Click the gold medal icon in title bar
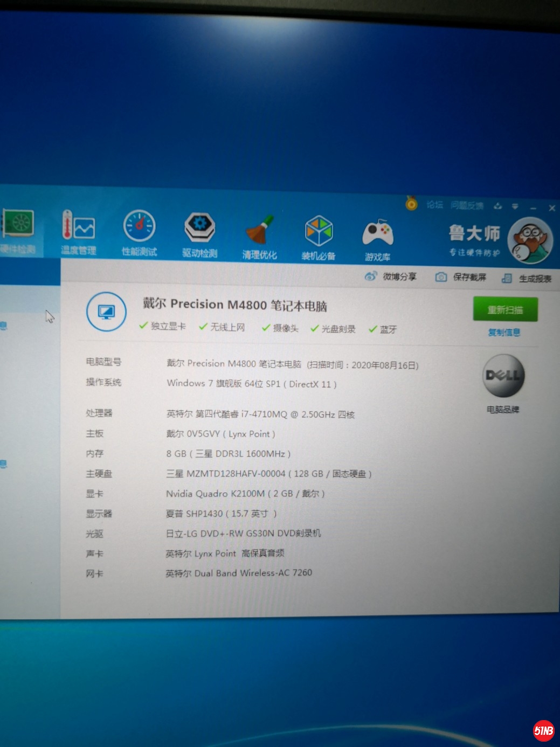Screen dimensions: 560x747 tap(411, 204)
